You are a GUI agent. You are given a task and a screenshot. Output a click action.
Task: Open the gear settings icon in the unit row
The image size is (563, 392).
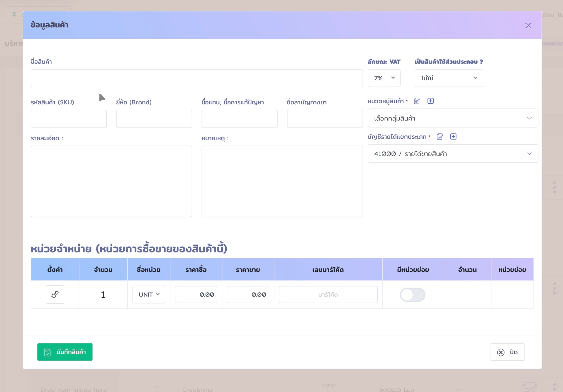click(55, 295)
